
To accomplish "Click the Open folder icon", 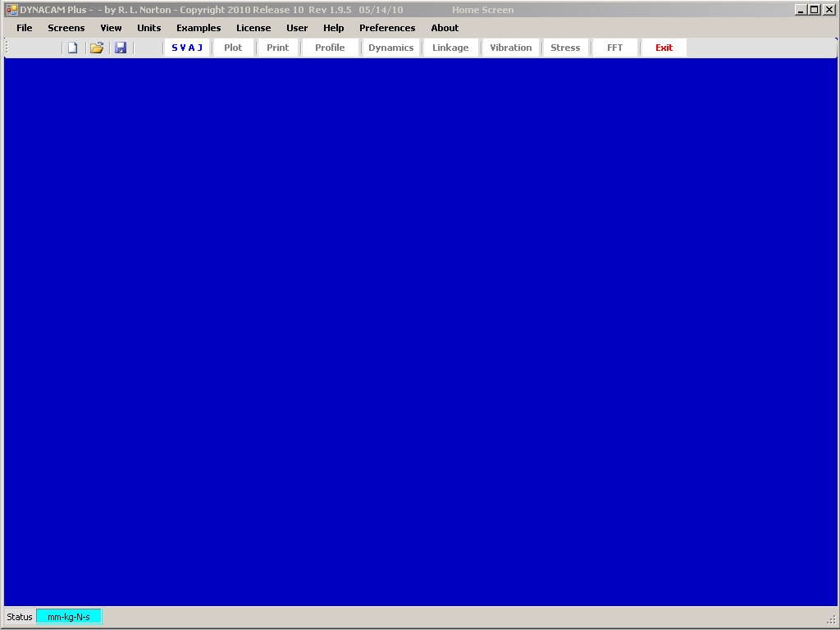I will [x=97, y=48].
